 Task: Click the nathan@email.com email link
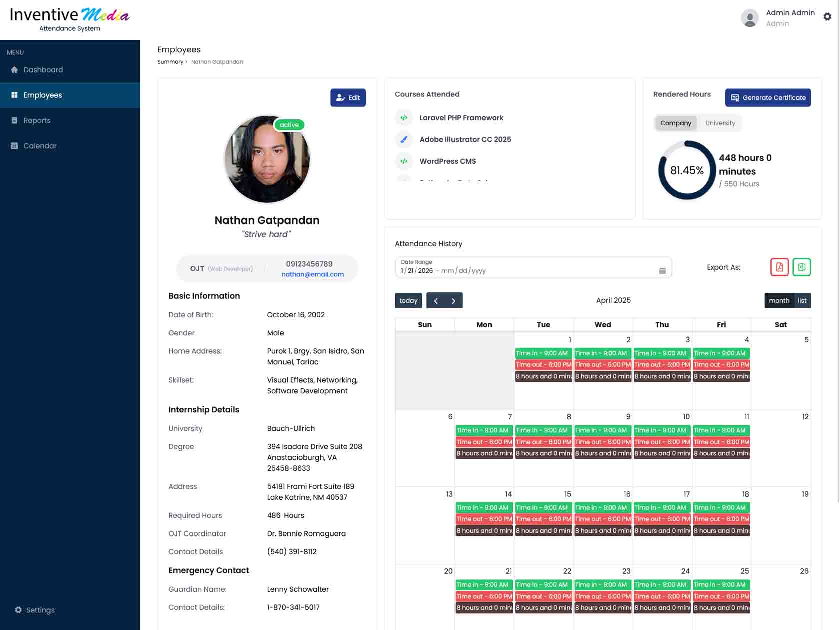coord(312,274)
